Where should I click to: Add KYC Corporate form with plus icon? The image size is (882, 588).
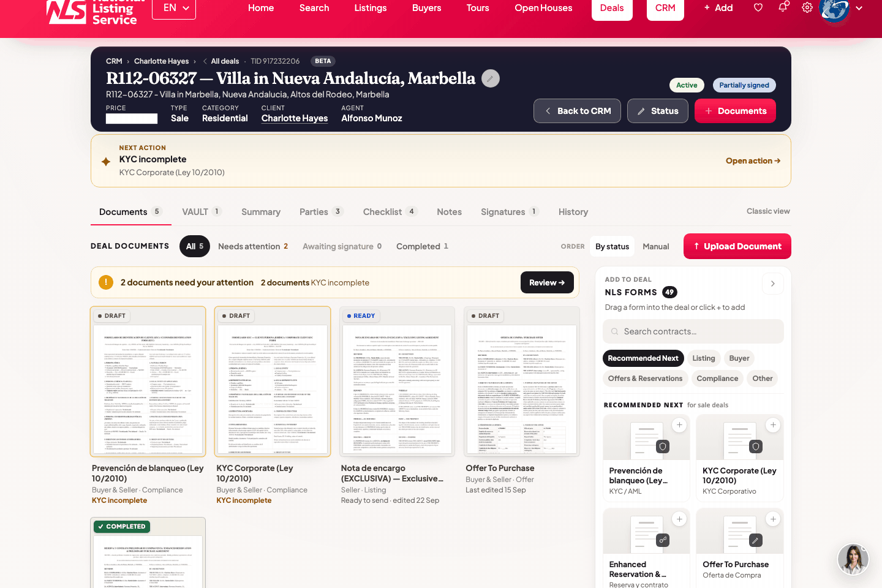point(773,425)
